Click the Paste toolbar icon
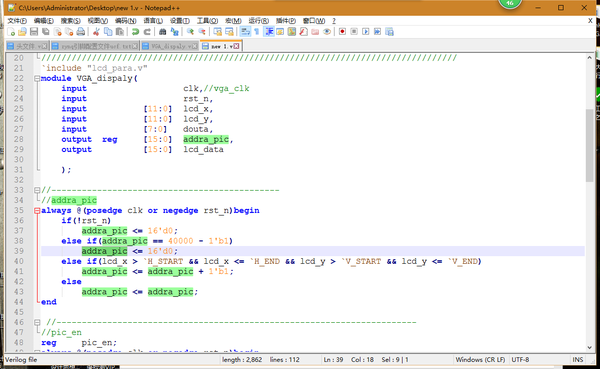 tap(120, 32)
